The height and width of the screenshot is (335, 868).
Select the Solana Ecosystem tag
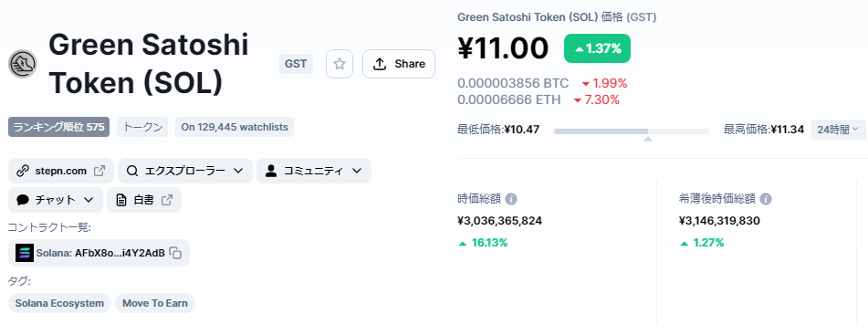60,303
